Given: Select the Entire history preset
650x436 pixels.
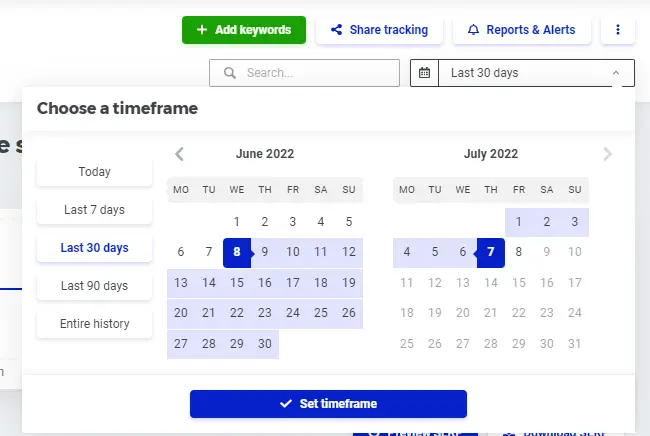Looking at the screenshot, I should pyautogui.click(x=95, y=324).
